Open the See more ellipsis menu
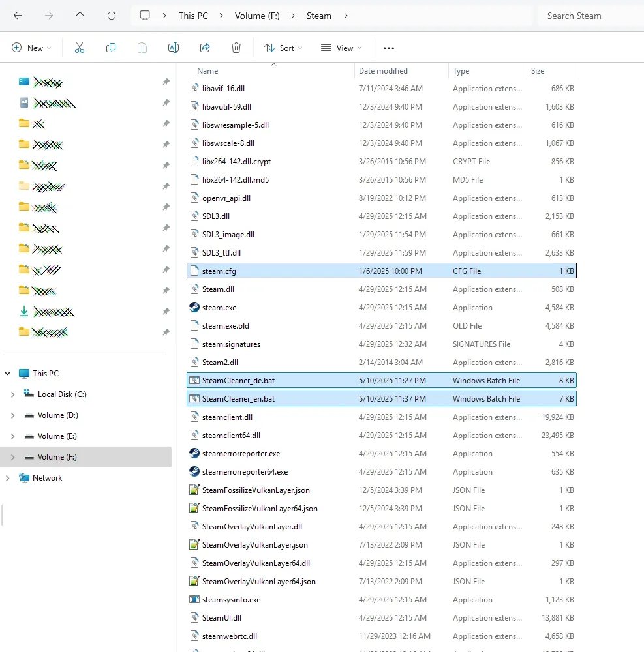This screenshot has height=652, width=644. pos(389,48)
